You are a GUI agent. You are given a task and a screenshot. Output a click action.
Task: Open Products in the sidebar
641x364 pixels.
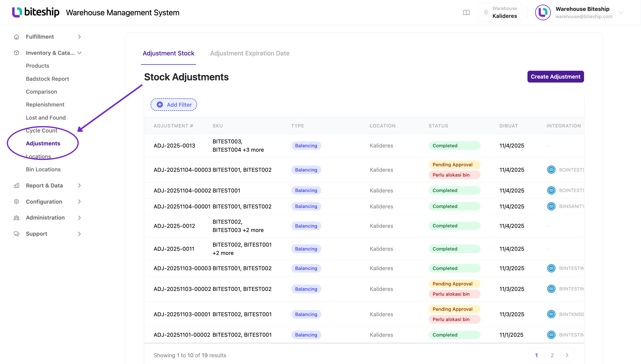[37, 66]
